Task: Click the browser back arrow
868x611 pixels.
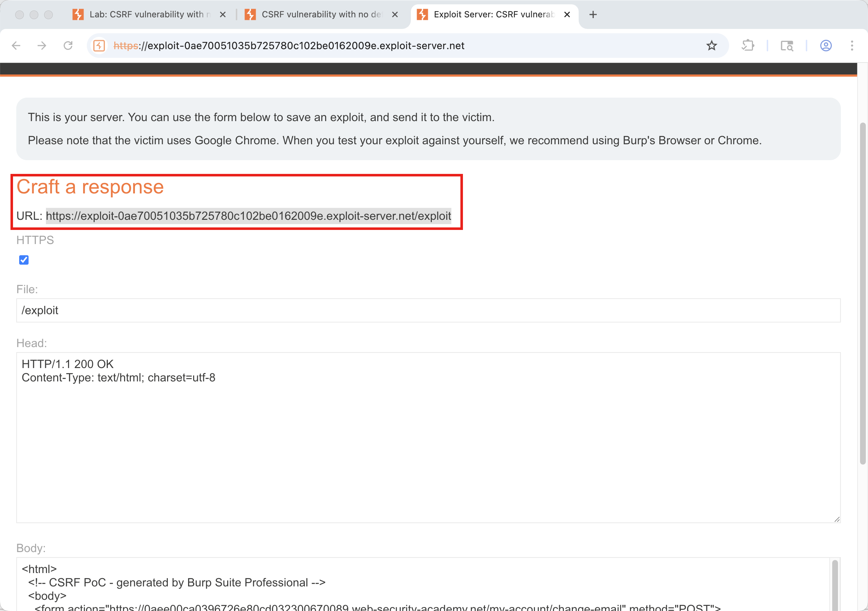Action: click(16, 46)
